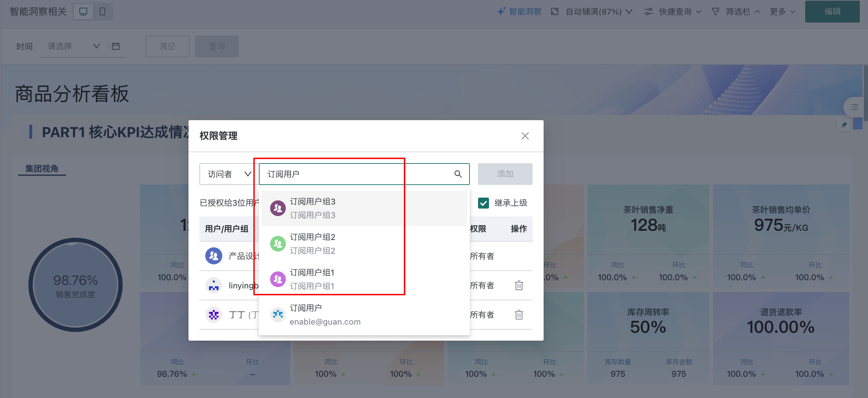
Task: Uncheck the 继承上级 checkbox
Action: tap(483, 203)
